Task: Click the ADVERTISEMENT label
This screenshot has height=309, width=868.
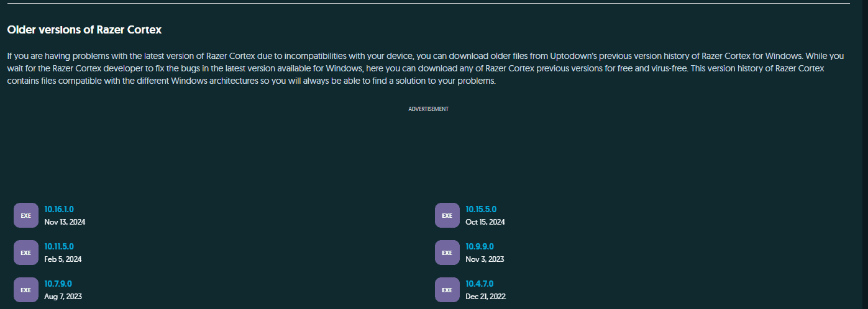Action: coord(428,109)
